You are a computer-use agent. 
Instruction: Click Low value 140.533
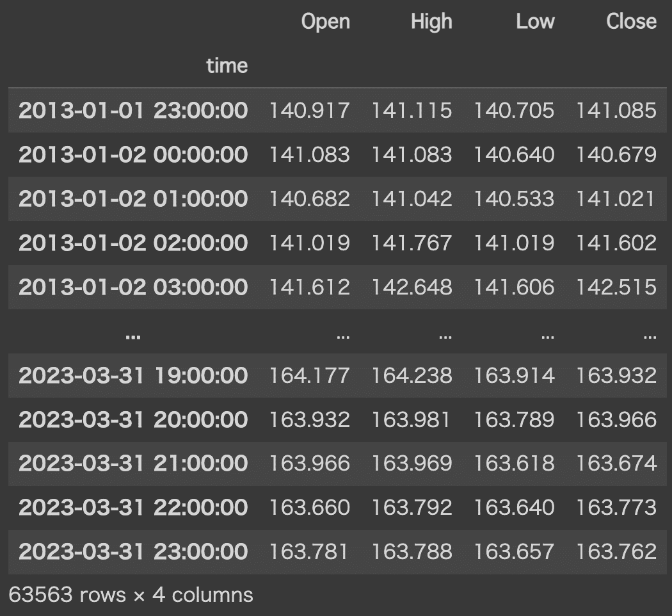[x=514, y=199]
